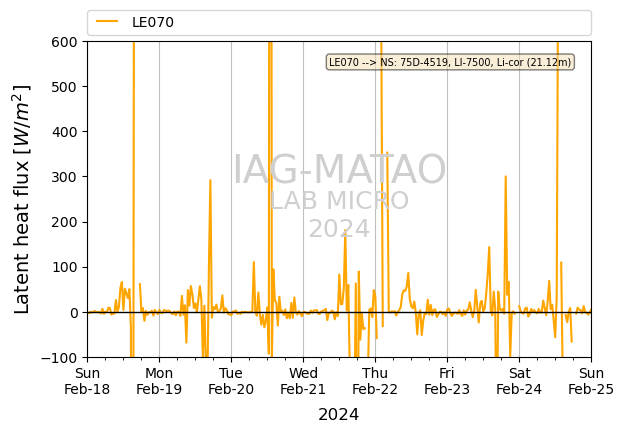Click the Saturday-eve peak near 300 W/m²

click(505, 177)
